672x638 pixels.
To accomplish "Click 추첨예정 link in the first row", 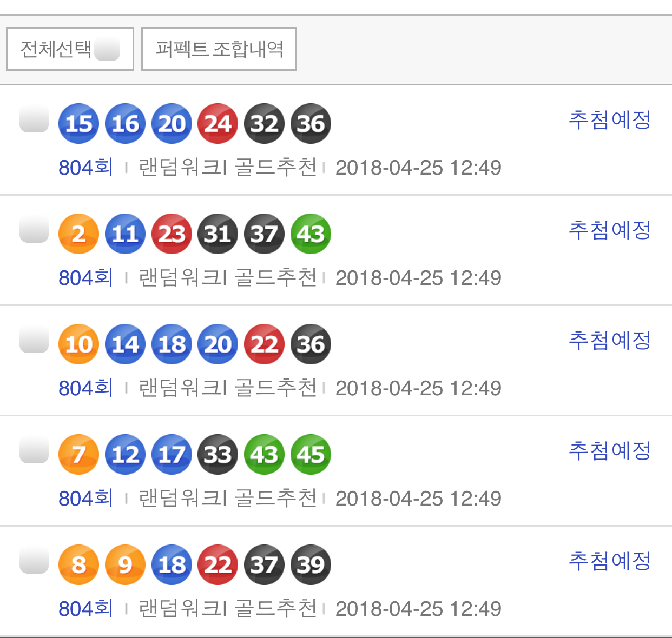I will pyautogui.click(x=610, y=119).
